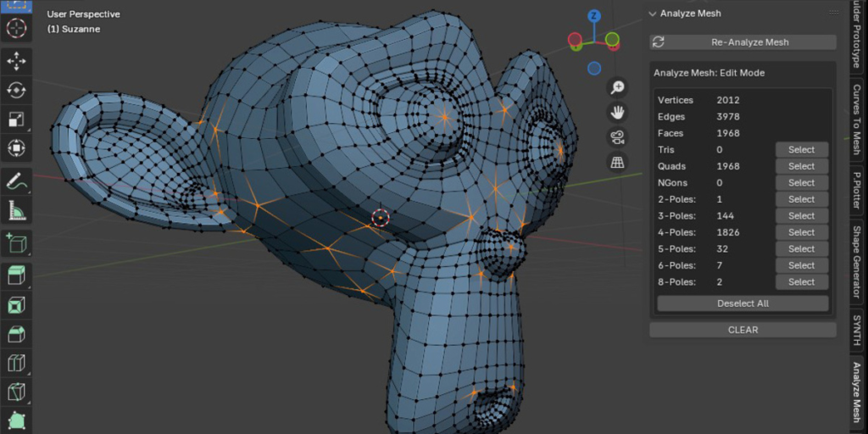The image size is (868, 434).
Task: Click the 5-Poles count 32
Action: tap(722, 249)
